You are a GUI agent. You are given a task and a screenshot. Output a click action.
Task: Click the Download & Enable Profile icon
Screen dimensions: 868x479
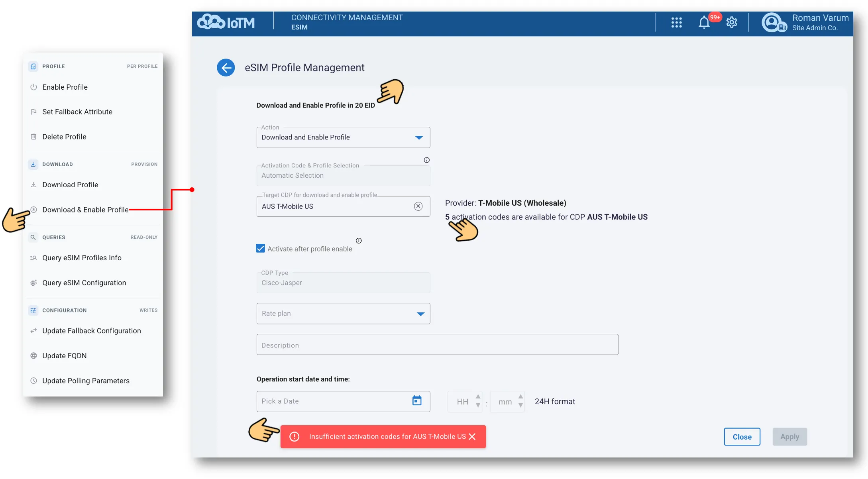(x=33, y=210)
